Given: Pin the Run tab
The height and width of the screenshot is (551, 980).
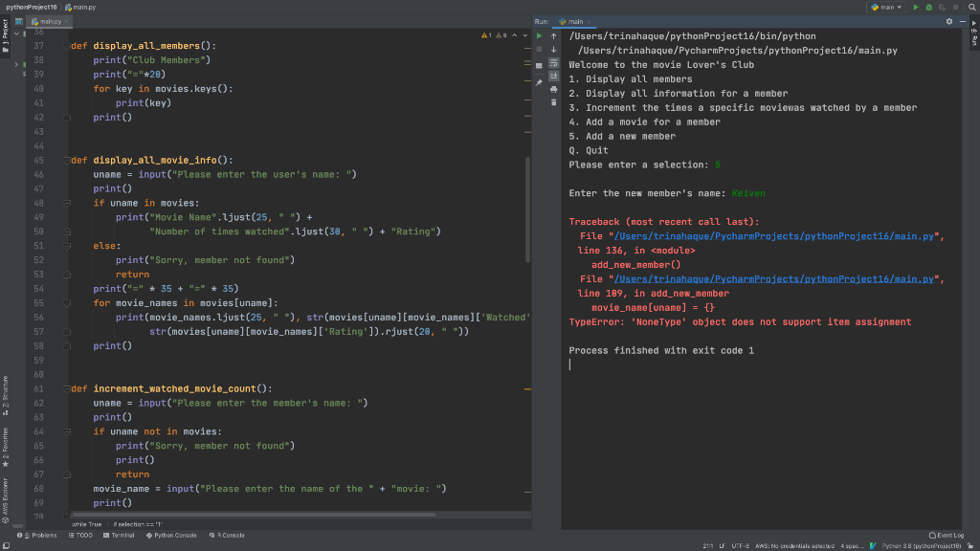Looking at the screenshot, I should [540, 82].
